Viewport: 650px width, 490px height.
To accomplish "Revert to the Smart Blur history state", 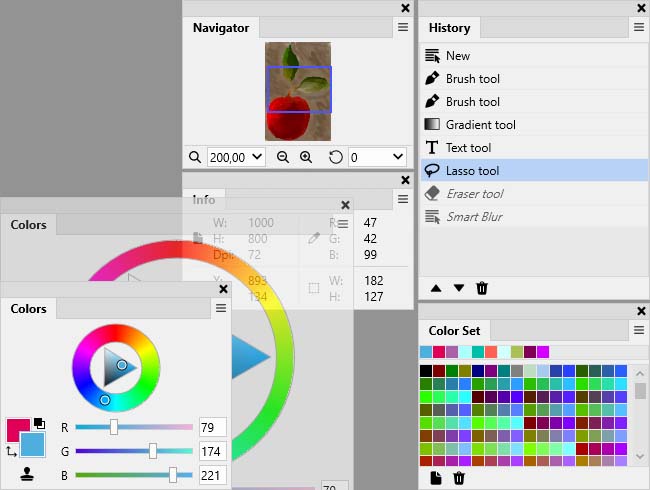I will [474, 217].
